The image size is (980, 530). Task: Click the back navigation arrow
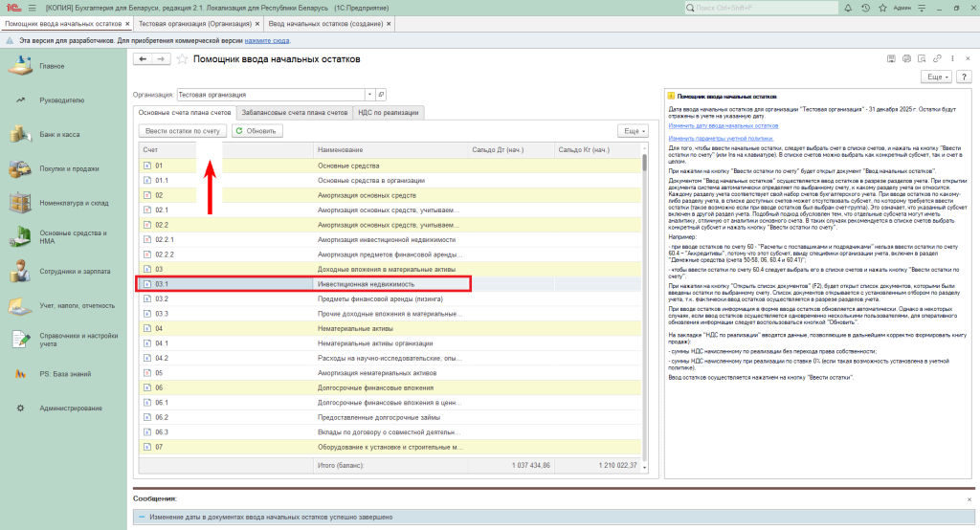tap(144, 58)
